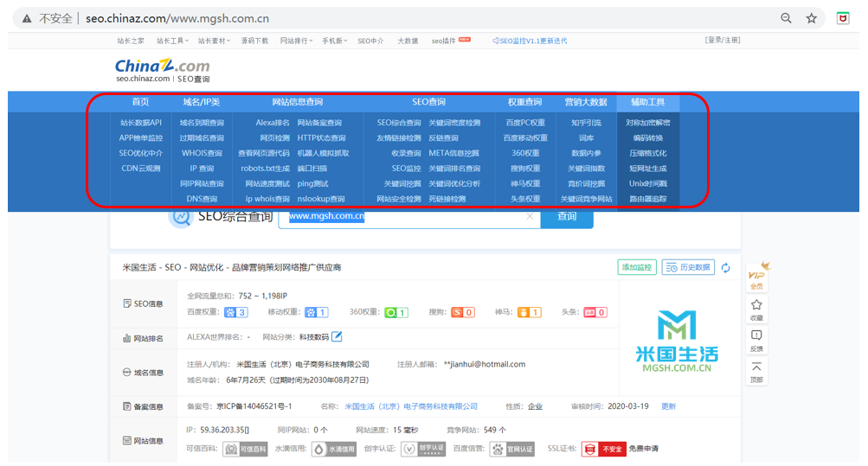Screen dimensions: 868x466
Task: Open the VIP 会员 side icon
Action: coord(756,277)
